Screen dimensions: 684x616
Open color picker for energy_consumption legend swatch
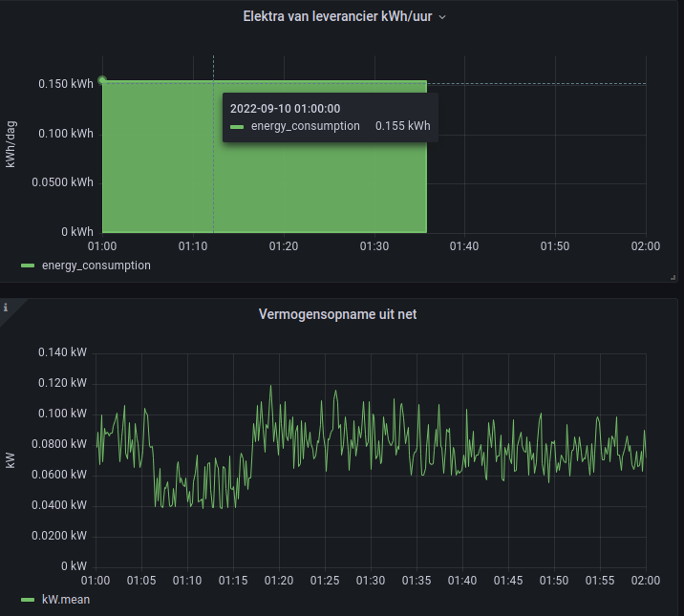(28, 266)
